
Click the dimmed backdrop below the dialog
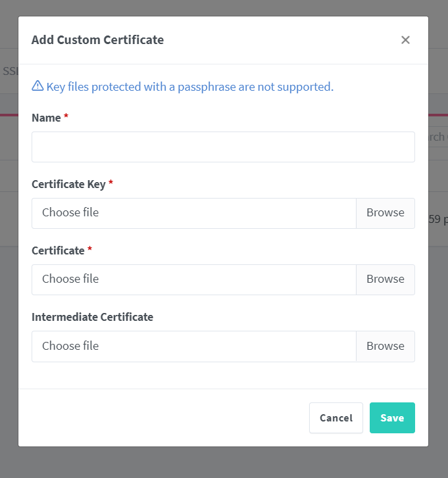click(x=224, y=464)
